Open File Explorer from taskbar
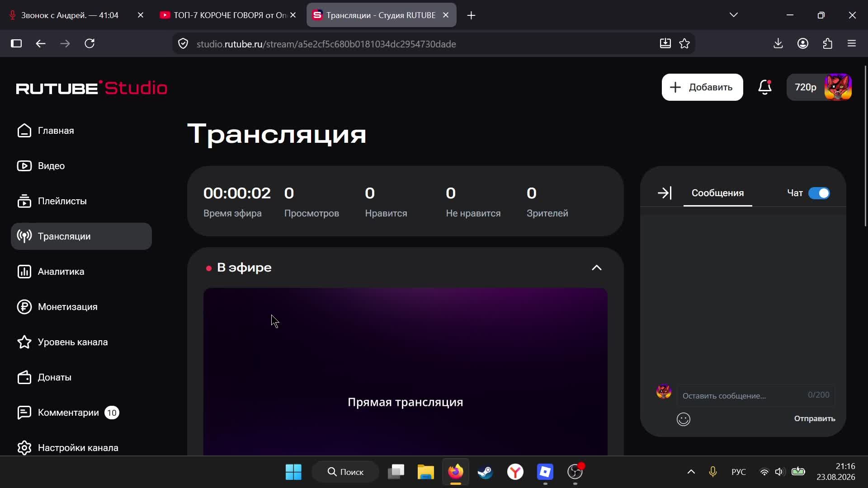The height and width of the screenshot is (488, 868). click(425, 472)
